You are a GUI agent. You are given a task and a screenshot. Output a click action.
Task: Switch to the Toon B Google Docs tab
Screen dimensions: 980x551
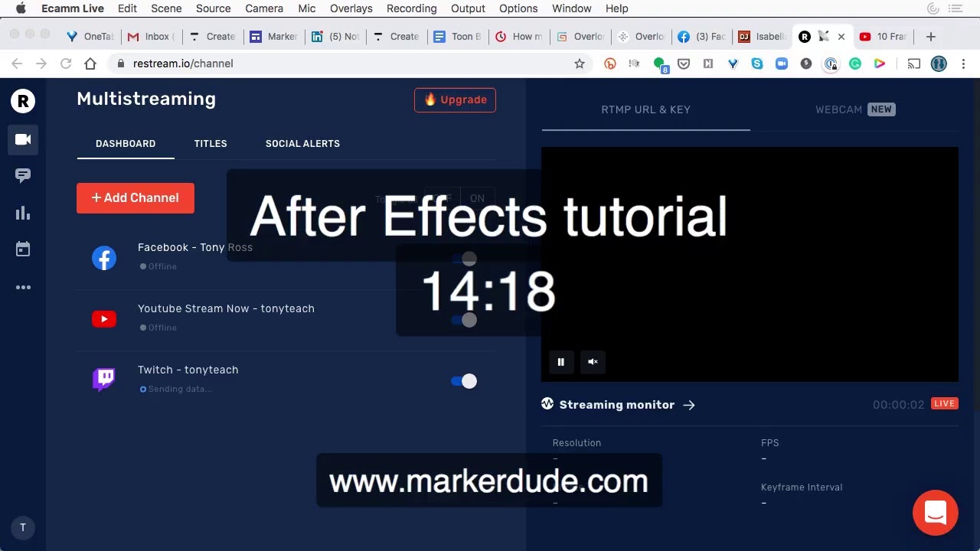click(x=458, y=37)
